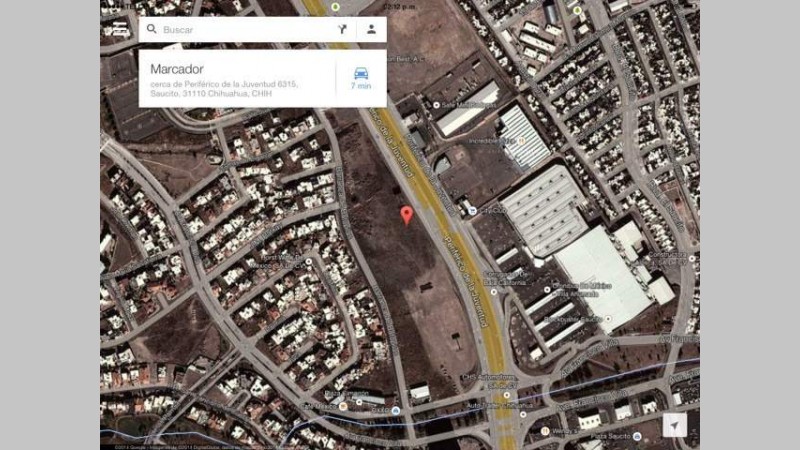Center map with my-location arrow button
Image resolution: width=800 pixels, height=450 pixels.
(x=674, y=426)
